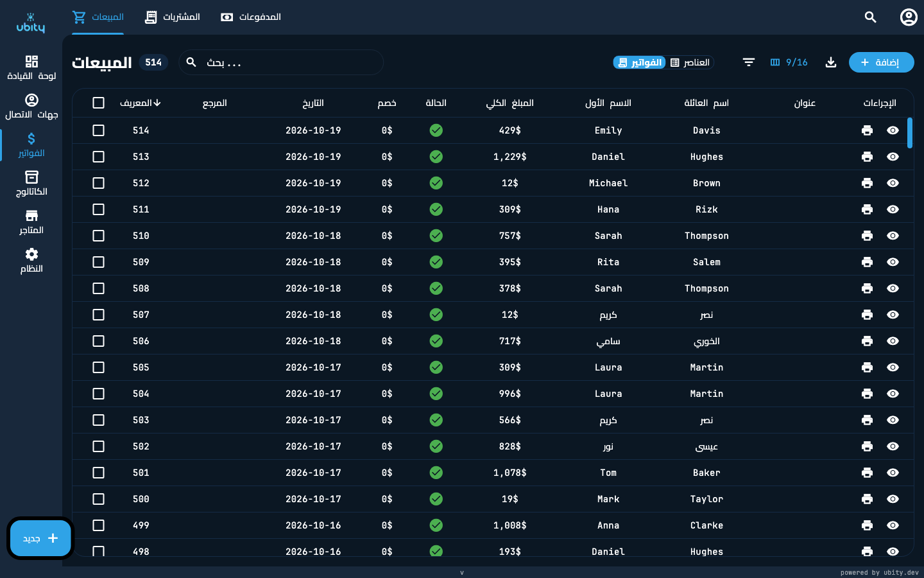Image resolution: width=924 pixels, height=578 pixels.
Task: Check the box for invoice 514
Action: click(98, 130)
